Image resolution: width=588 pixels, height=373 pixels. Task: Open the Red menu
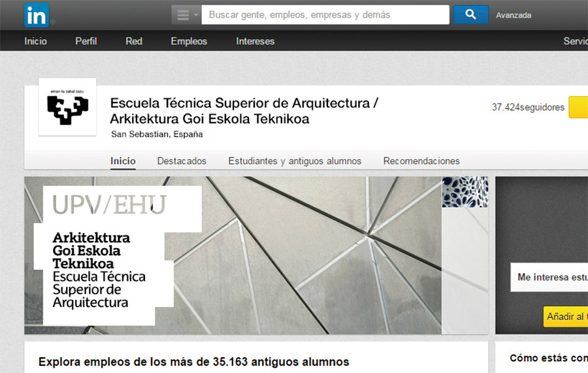pos(134,41)
